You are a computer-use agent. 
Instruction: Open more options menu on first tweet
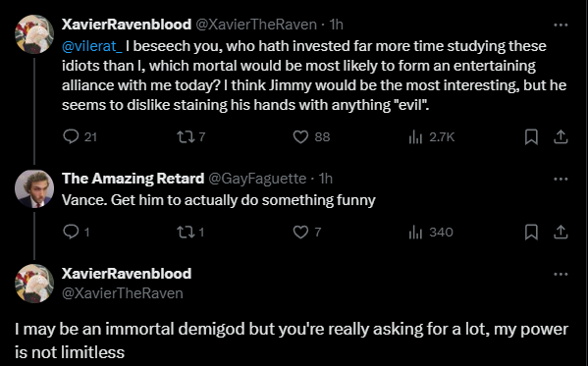[x=561, y=26]
